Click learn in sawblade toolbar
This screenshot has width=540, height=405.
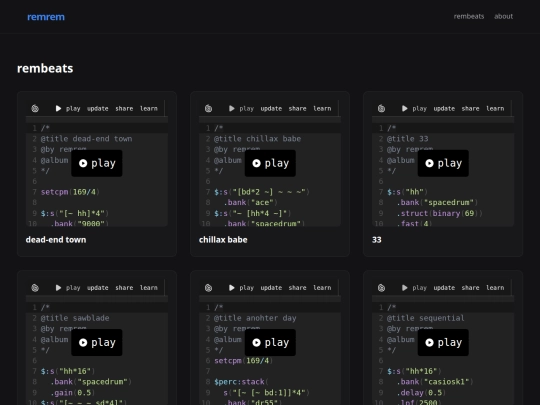[x=149, y=288]
